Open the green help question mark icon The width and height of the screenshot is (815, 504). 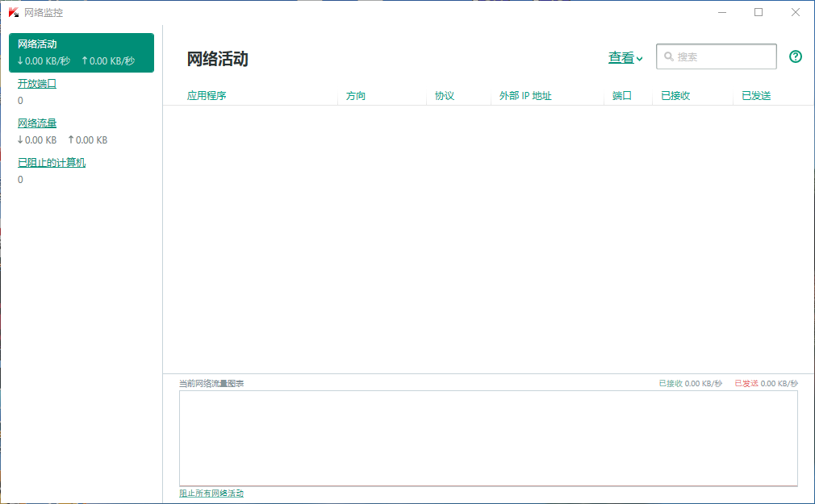tap(796, 56)
